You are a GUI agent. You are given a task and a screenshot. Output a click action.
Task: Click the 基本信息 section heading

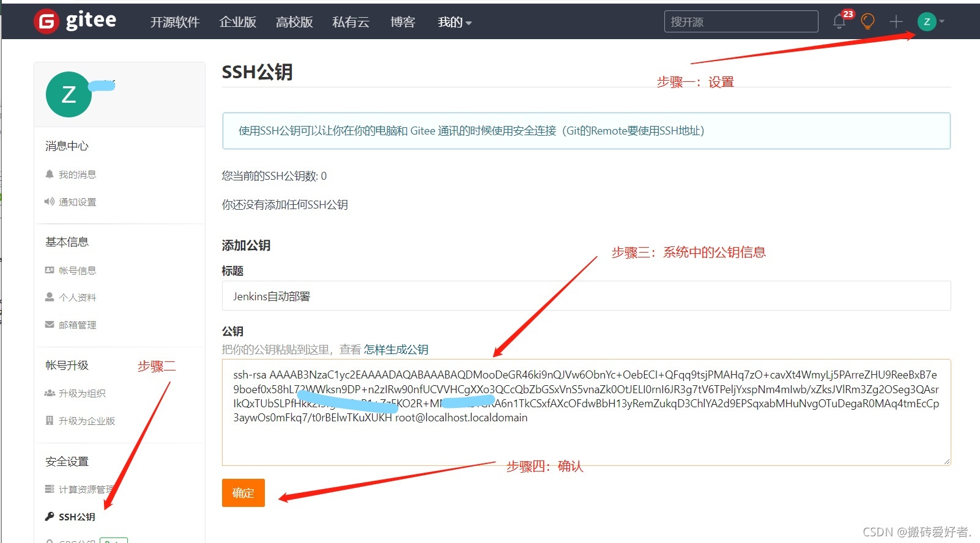67,242
